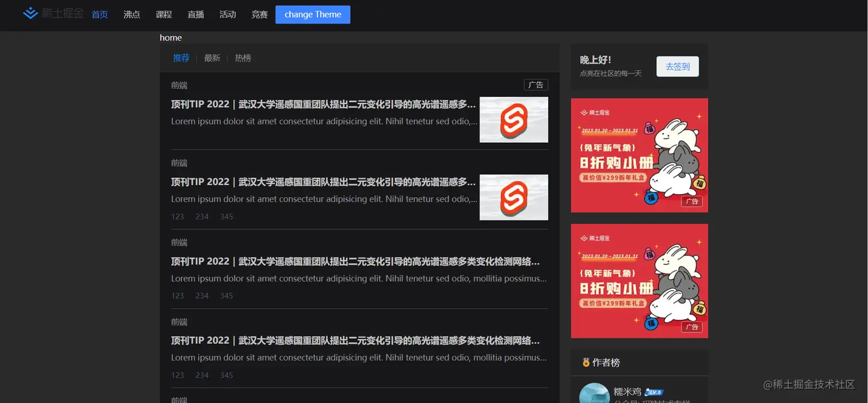Open author name 糯米鸡
Viewport: 868px width, 403px height.
tap(627, 392)
